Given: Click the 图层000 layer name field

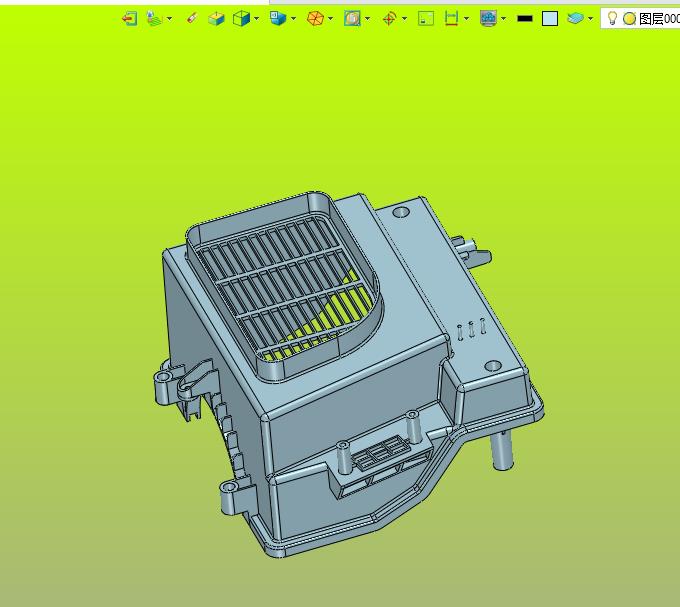Looking at the screenshot, I should 659,19.
